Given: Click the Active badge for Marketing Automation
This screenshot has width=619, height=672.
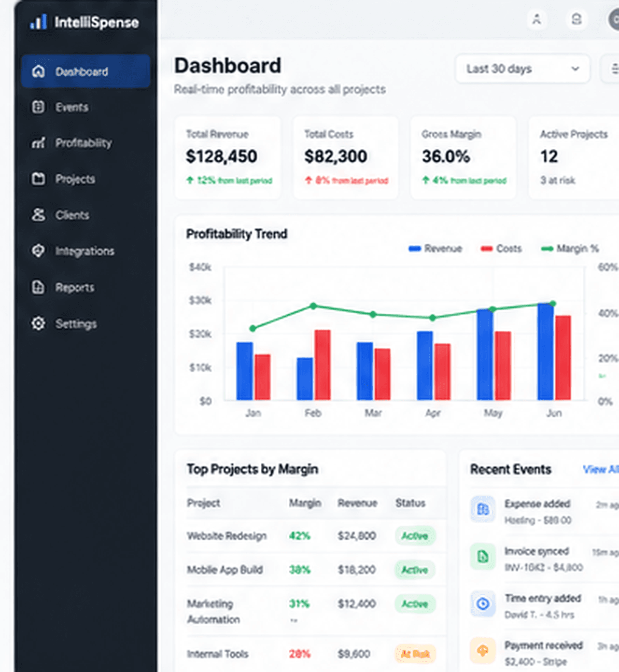Looking at the screenshot, I should point(415,604).
